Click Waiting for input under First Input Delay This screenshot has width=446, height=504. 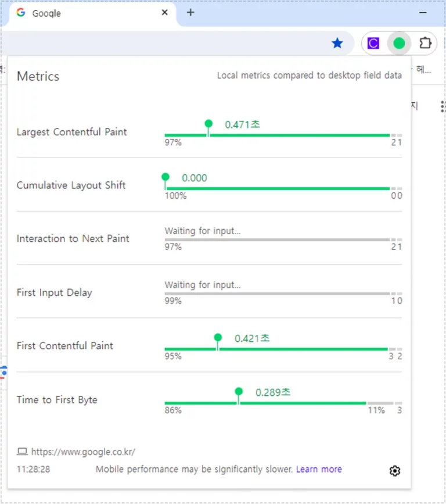coord(203,285)
